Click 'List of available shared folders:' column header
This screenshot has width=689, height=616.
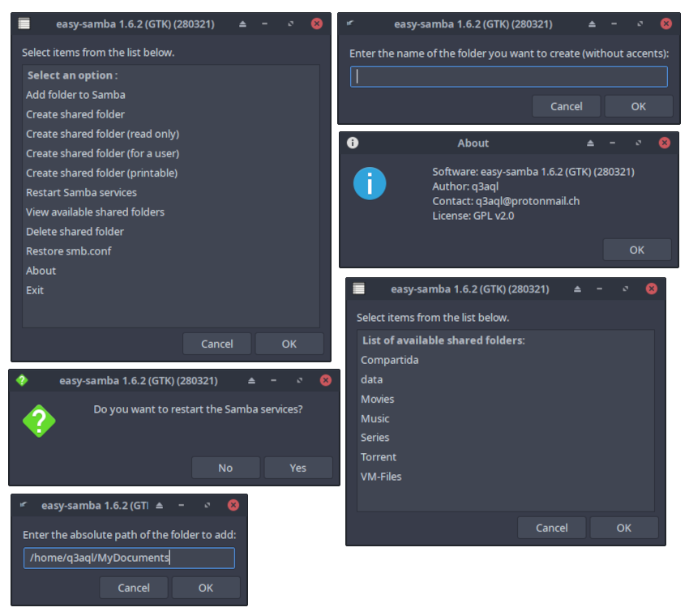coord(506,340)
